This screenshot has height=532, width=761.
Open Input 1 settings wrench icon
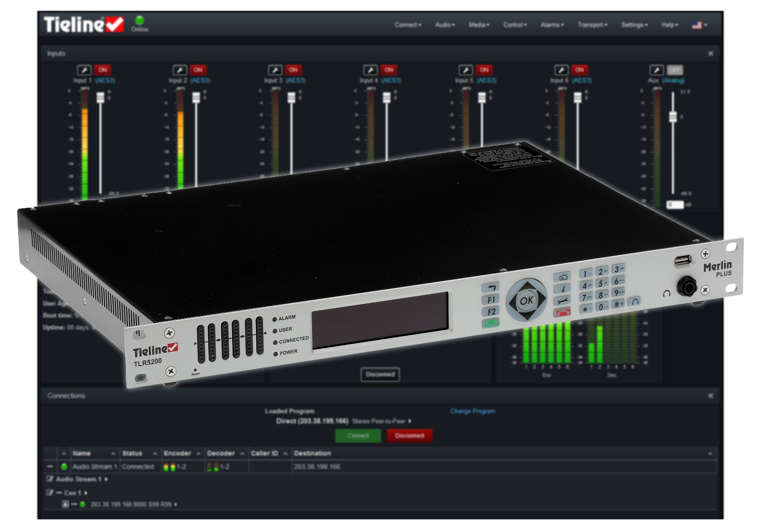[x=84, y=70]
